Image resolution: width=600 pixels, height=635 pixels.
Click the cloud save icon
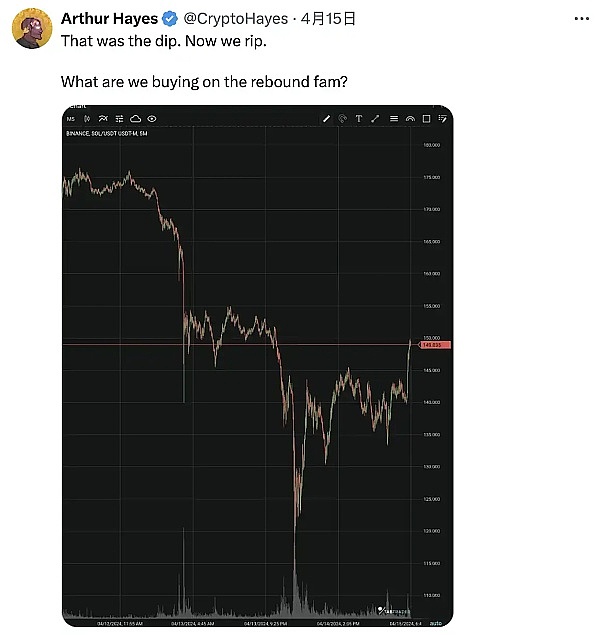point(135,118)
